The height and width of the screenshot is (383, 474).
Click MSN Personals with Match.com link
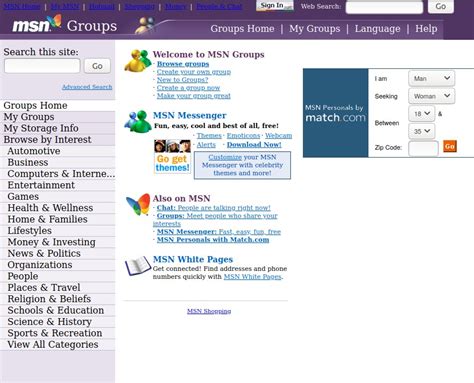213,240
